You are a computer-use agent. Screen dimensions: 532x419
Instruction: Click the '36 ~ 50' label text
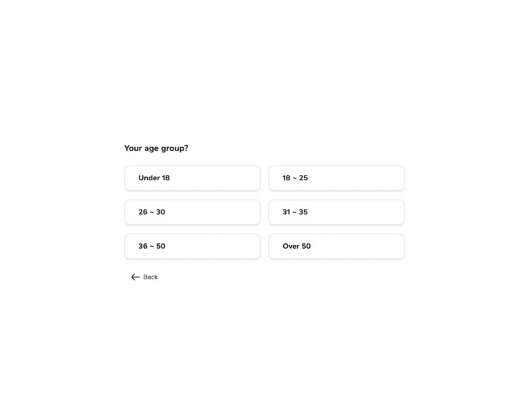[x=152, y=246]
